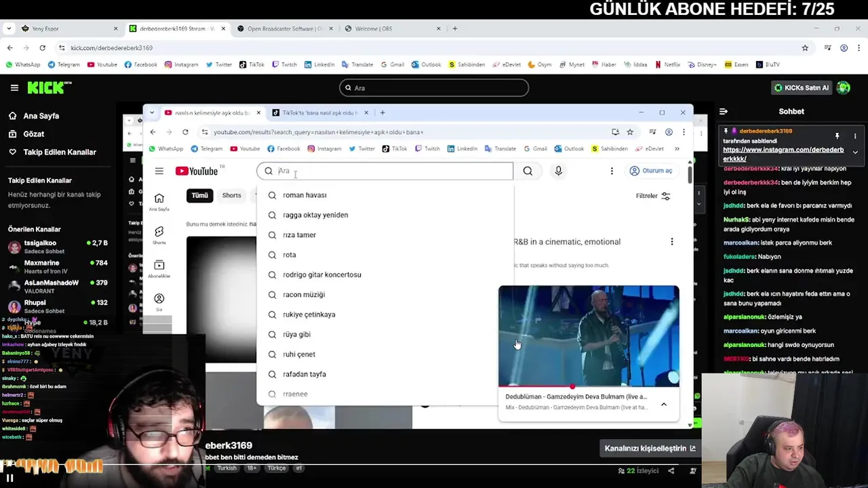Show hidden bookmarks in YouTube window
This screenshot has width=868, height=488.
[677, 148]
